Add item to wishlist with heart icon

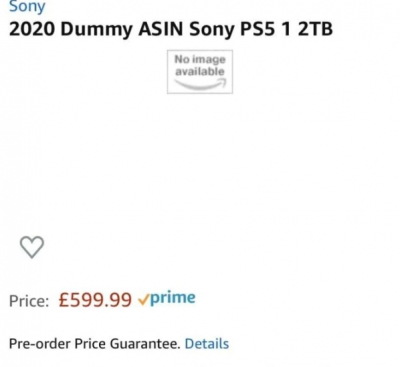click(x=32, y=247)
